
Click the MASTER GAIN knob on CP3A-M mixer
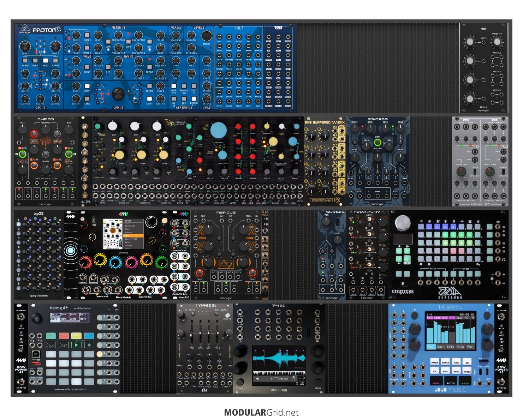(x=497, y=42)
